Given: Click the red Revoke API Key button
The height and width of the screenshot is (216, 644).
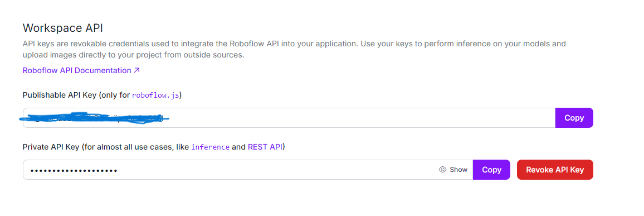Looking at the screenshot, I should [555, 170].
